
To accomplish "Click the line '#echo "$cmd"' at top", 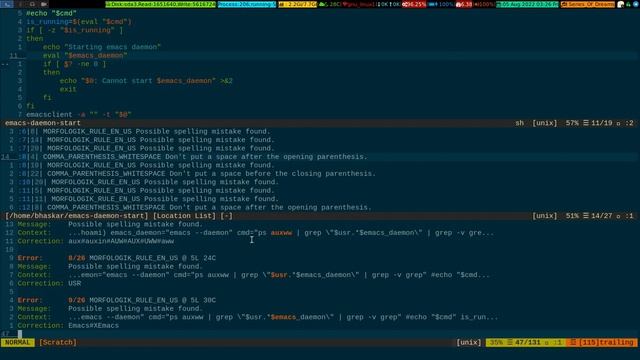I will (51, 13).
